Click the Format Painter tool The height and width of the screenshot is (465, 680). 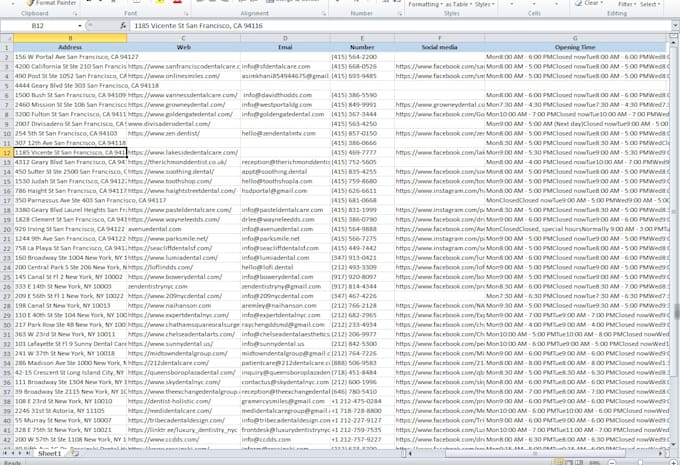pyautogui.click(x=51, y=3)
